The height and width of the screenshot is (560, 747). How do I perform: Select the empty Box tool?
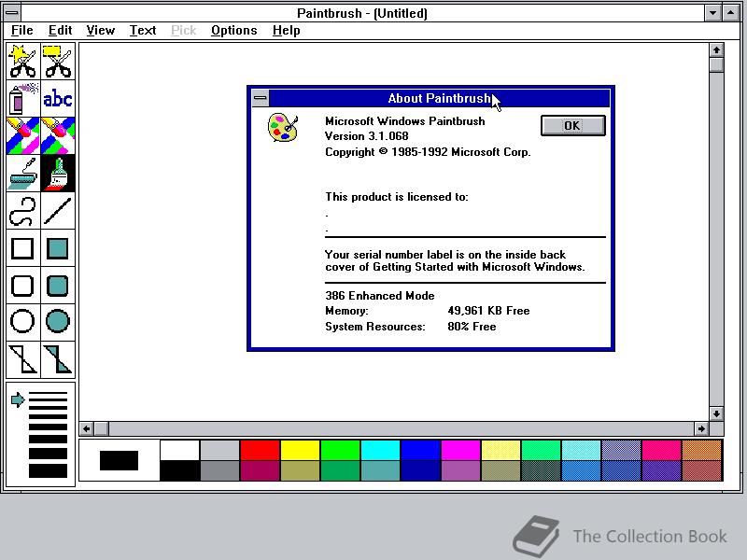(x=22, y=248)
